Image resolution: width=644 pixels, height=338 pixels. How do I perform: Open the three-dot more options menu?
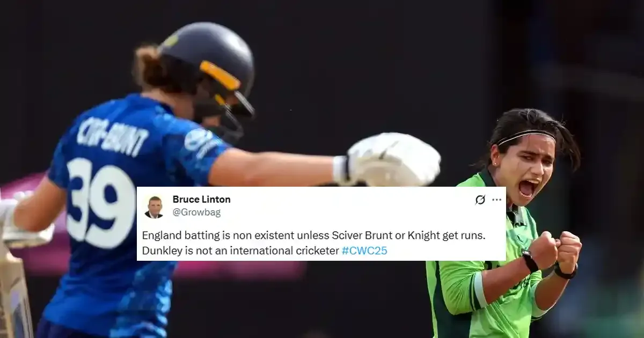tap(497, 200)
